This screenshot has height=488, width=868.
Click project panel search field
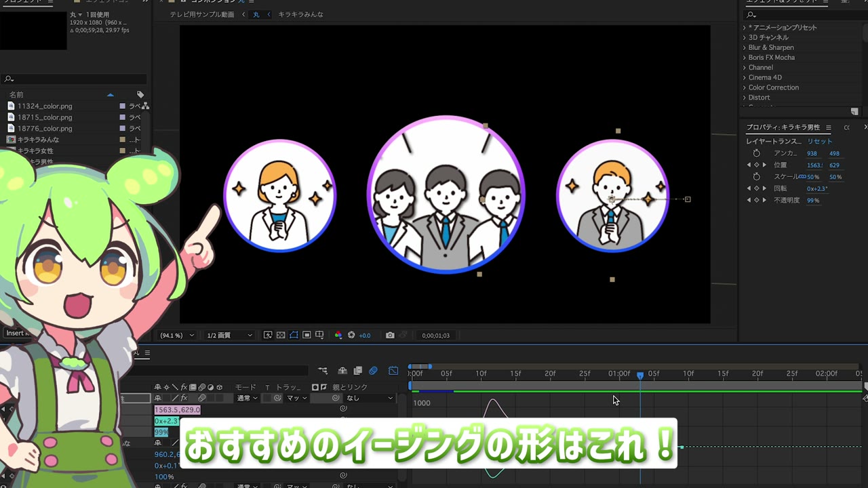(75, 79)
